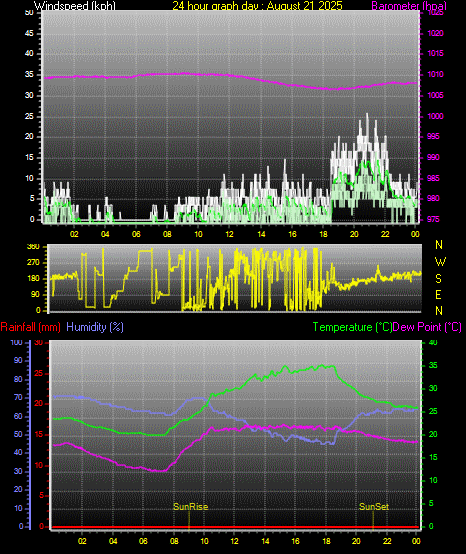The height and width of the screenshot is (554, 466).
Task: Click the 975 barometer axis value
Action: tap(433, 219)
